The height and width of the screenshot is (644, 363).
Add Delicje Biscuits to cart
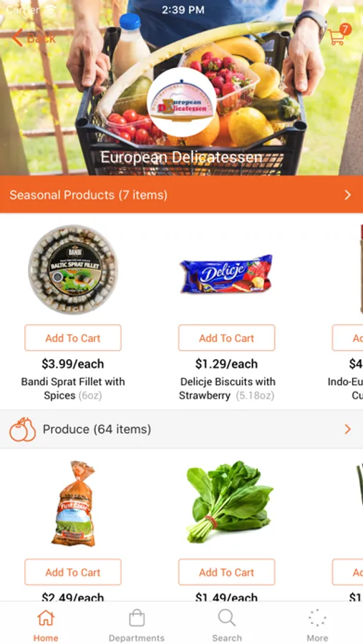point(226,338)
